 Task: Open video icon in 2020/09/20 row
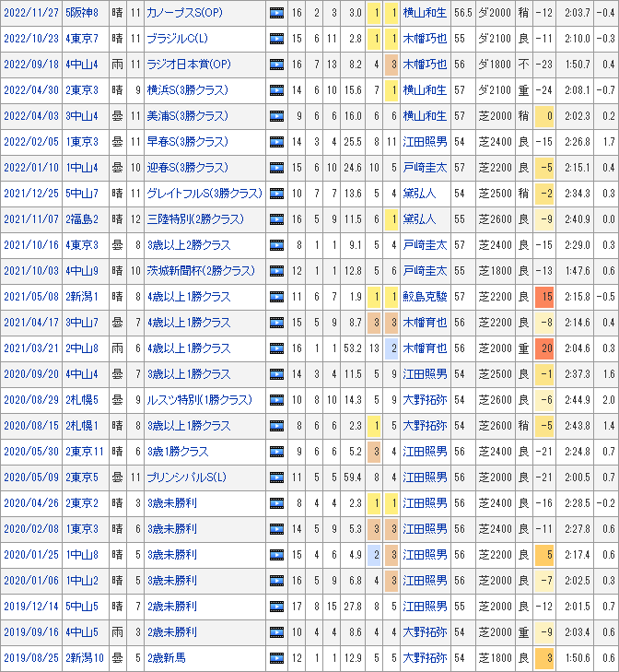pyautogui.click(x=276, y=374)
